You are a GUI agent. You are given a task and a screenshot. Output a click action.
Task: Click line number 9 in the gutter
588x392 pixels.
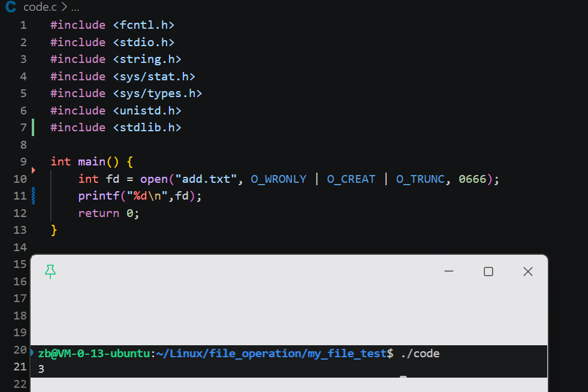point(23,161)
